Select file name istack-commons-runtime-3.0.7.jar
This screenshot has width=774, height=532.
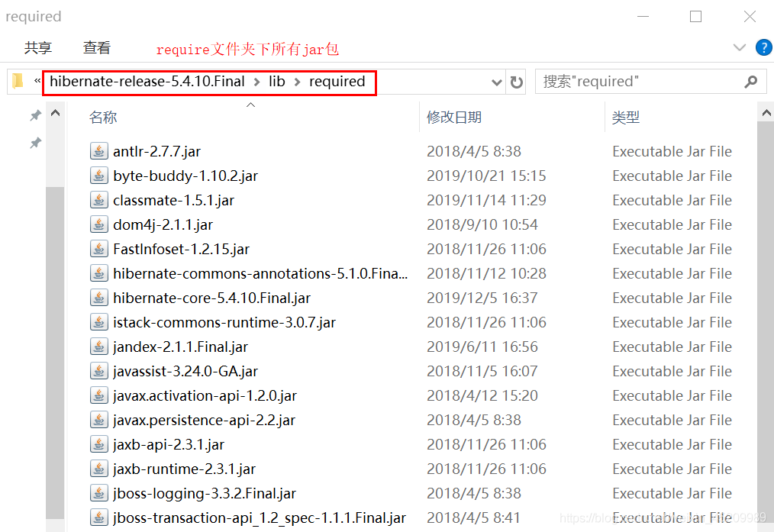click(x=224, y=322)
